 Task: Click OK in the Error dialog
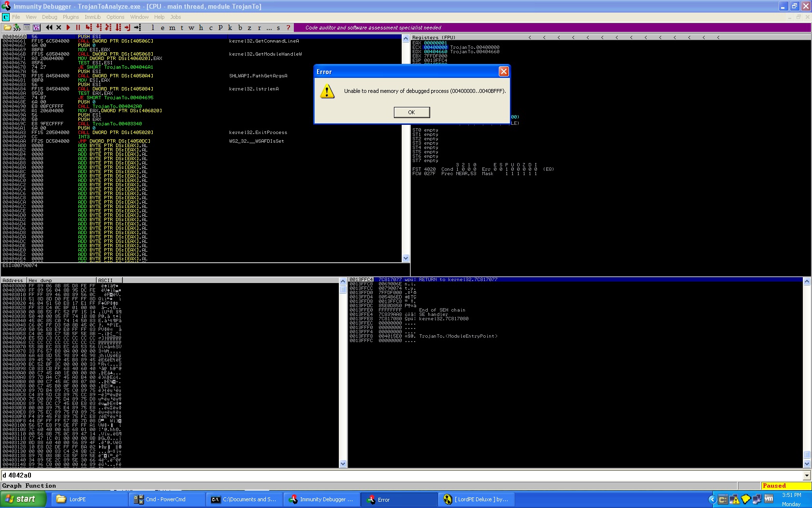[x=411, y=112]
